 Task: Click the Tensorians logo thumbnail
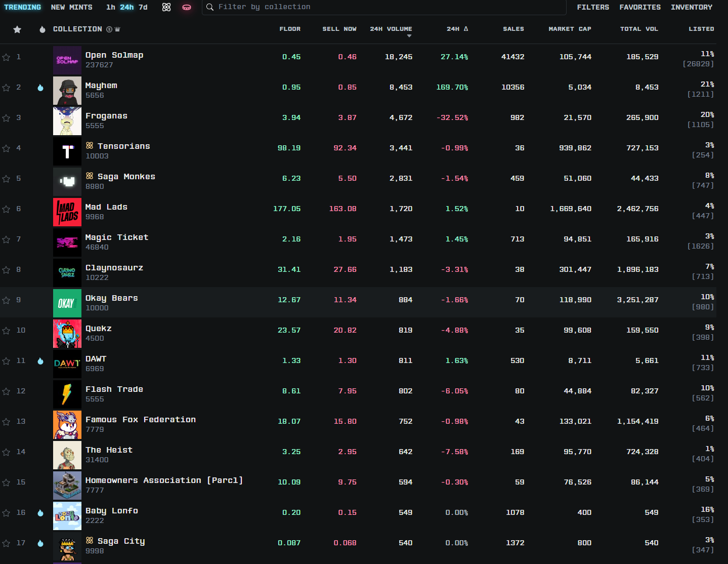pyautogui.click(x=67, y=151)
